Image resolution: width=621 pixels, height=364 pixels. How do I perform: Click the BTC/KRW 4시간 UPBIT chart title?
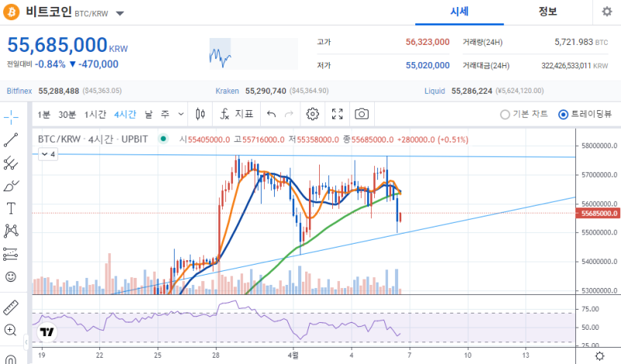coord(92,140)
